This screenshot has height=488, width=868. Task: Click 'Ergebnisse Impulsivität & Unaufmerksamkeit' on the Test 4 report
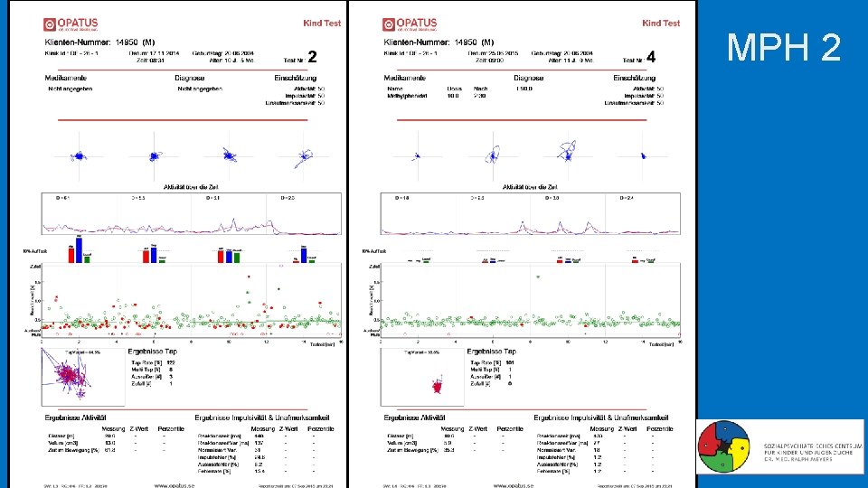tap(601, 418)
